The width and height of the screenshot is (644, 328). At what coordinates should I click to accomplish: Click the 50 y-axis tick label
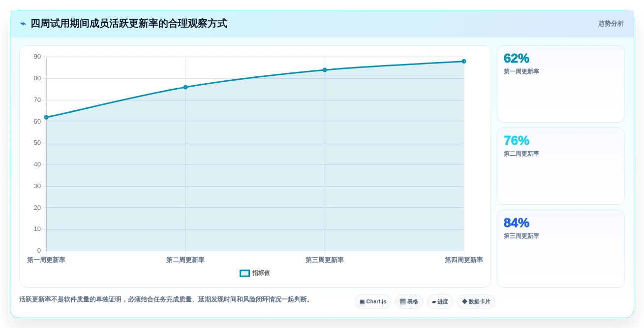(37, 143)
